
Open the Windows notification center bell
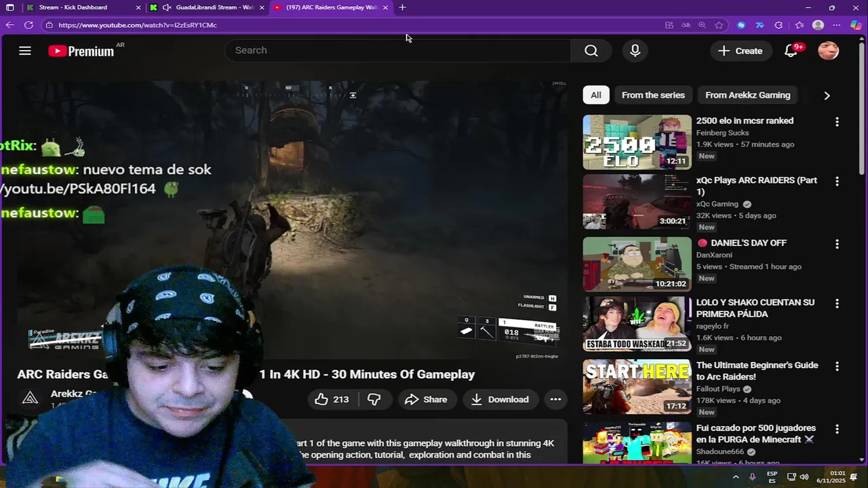click(854, 477)
